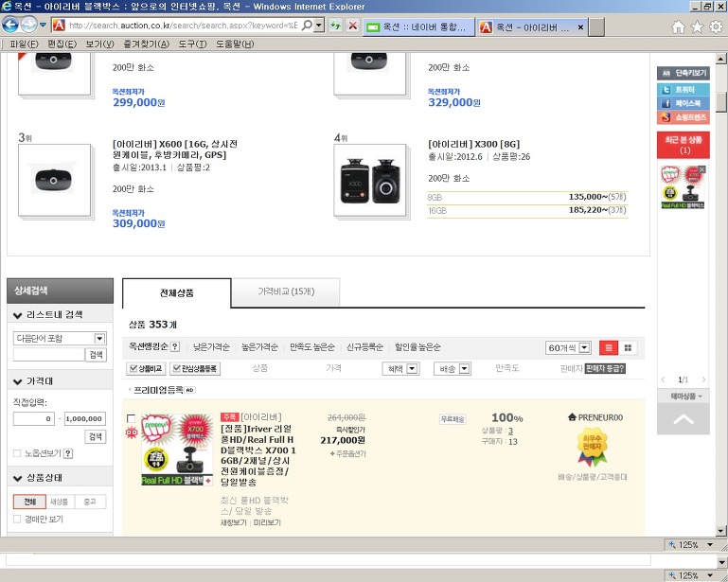
Task: Open the 도움말(H) menu
Action: coord(235,44)
